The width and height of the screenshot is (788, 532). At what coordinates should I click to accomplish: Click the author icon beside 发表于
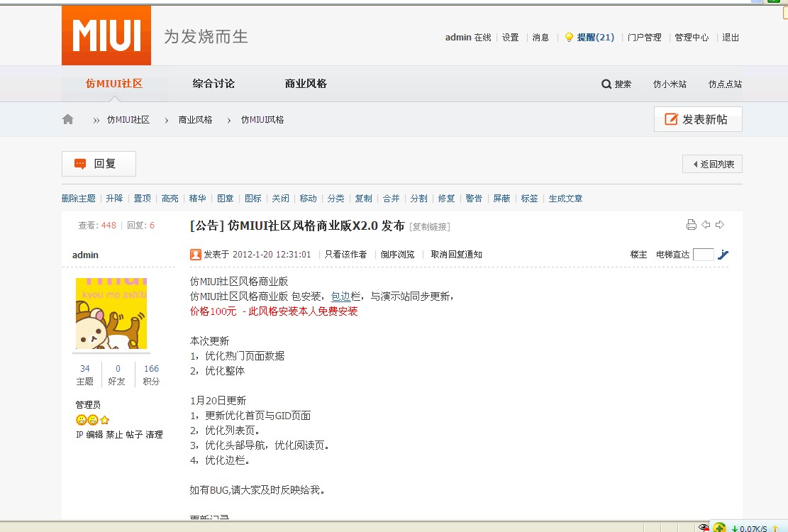196,255
